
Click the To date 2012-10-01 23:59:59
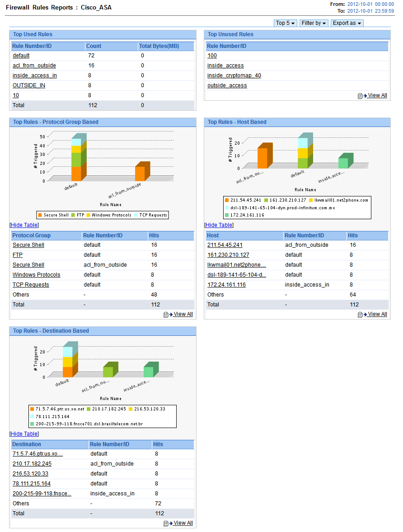click(x=370, y=11)
